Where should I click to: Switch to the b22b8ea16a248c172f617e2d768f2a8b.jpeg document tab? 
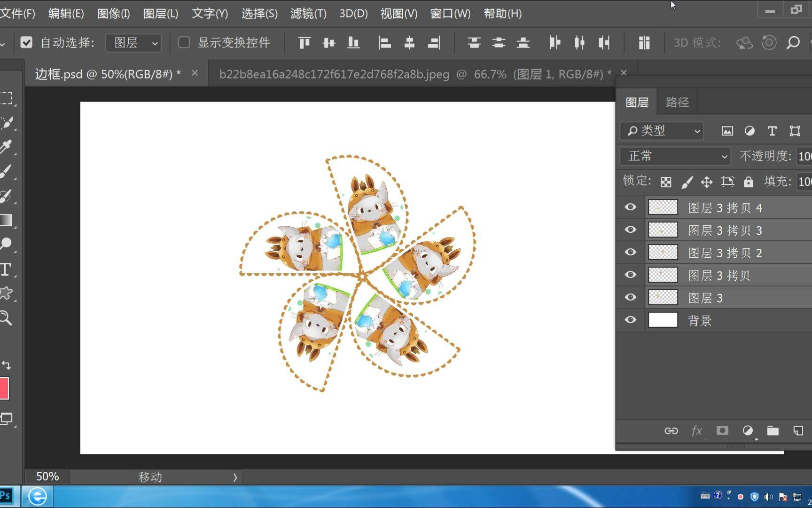[415, 74]
